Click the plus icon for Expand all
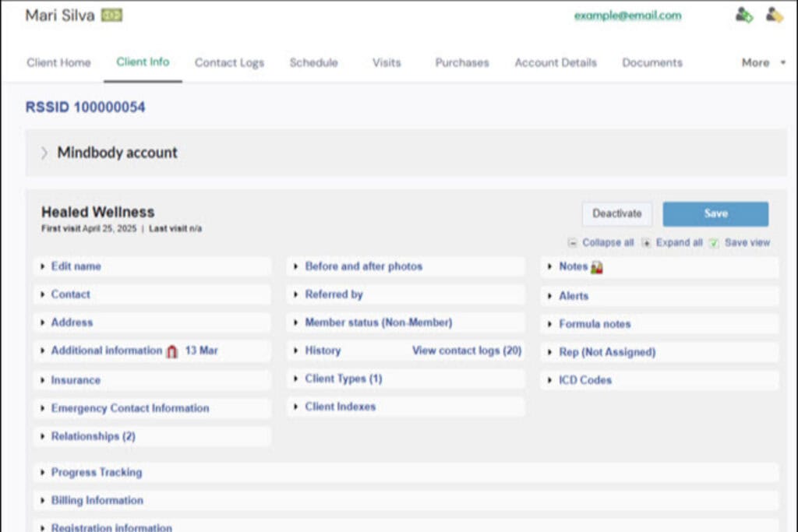 click(646, 243)
